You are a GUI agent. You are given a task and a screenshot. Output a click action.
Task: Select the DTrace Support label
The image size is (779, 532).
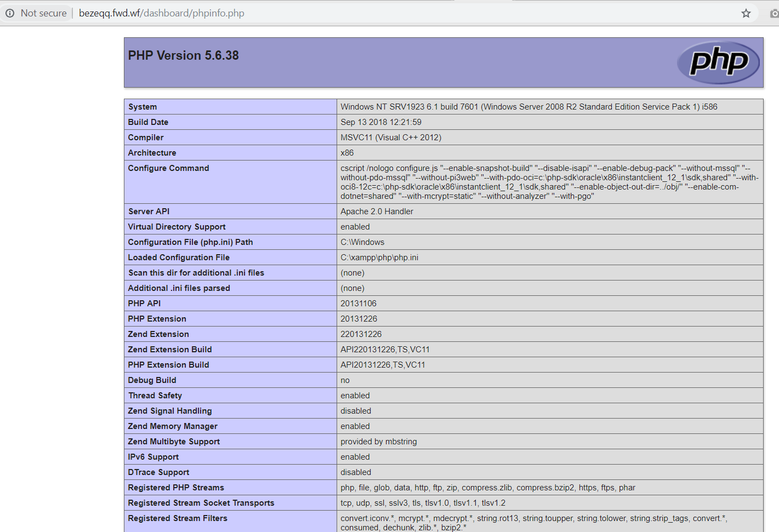click(x=158, y=472)
